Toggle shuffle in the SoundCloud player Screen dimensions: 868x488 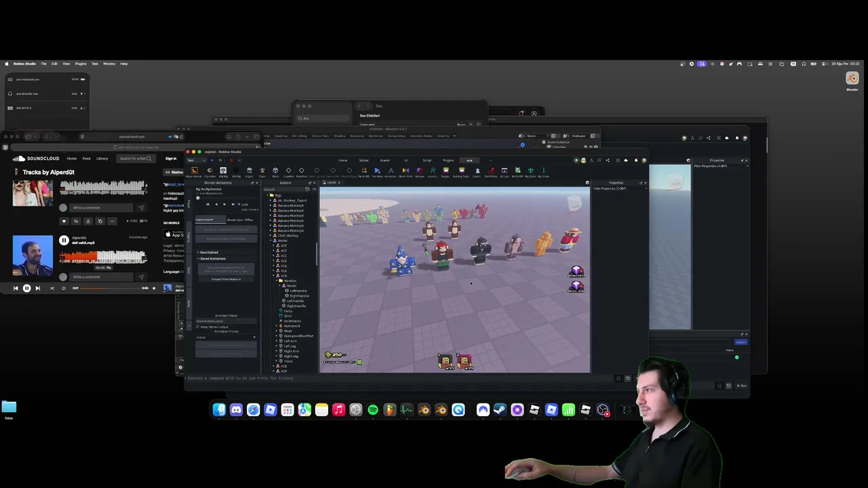coord(52,288)
